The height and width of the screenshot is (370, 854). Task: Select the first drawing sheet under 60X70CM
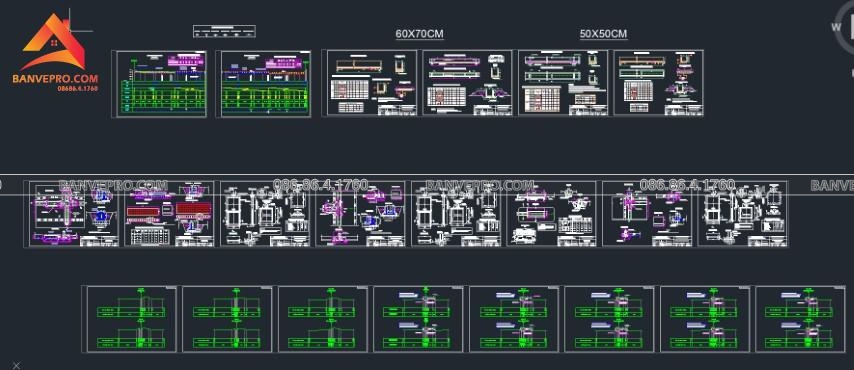[x=369, y=83]
